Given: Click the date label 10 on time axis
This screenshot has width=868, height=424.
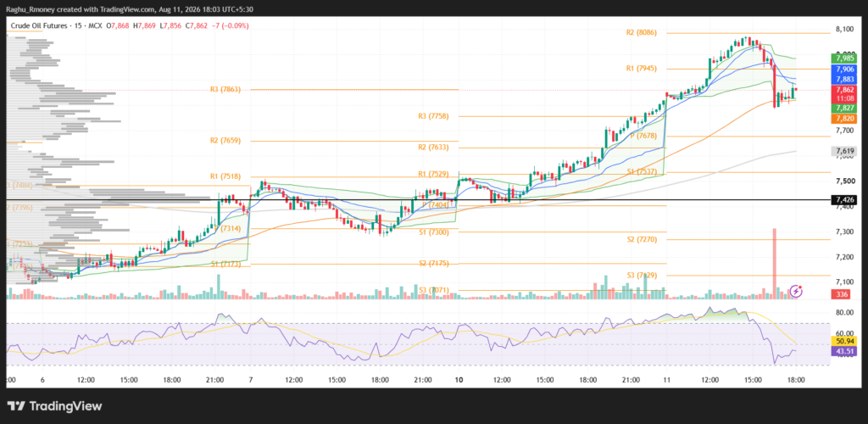Looking at the screenshot, I should click(x=459, y=380).
